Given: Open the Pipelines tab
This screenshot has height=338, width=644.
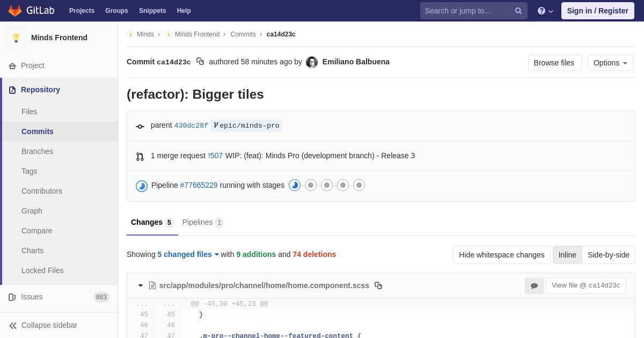Looking at the screenshot, I should (x=203, y=222).
